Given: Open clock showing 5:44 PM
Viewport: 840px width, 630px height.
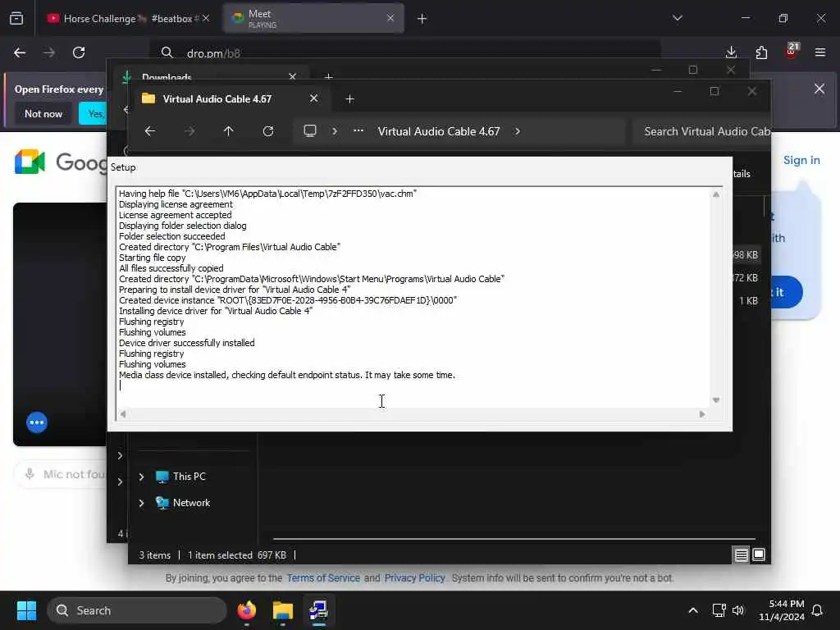Looking at the screenshot, I should pyautogui.click(x=782, y=610).
